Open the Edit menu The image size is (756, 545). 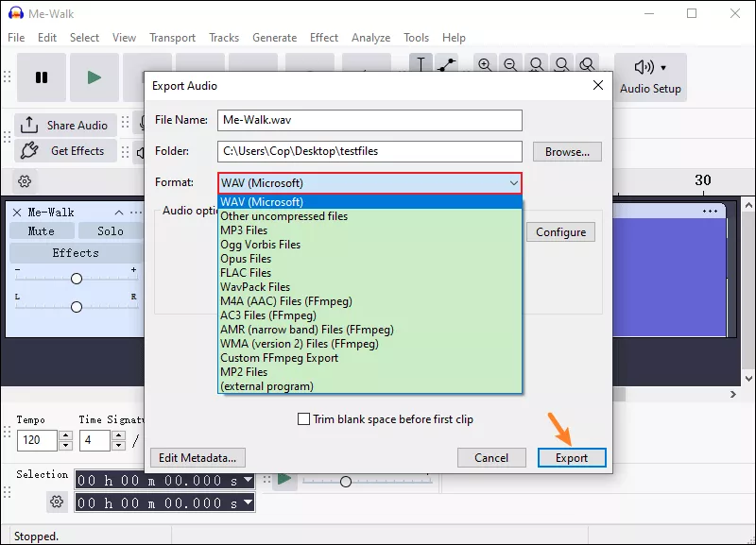[47, 38]
